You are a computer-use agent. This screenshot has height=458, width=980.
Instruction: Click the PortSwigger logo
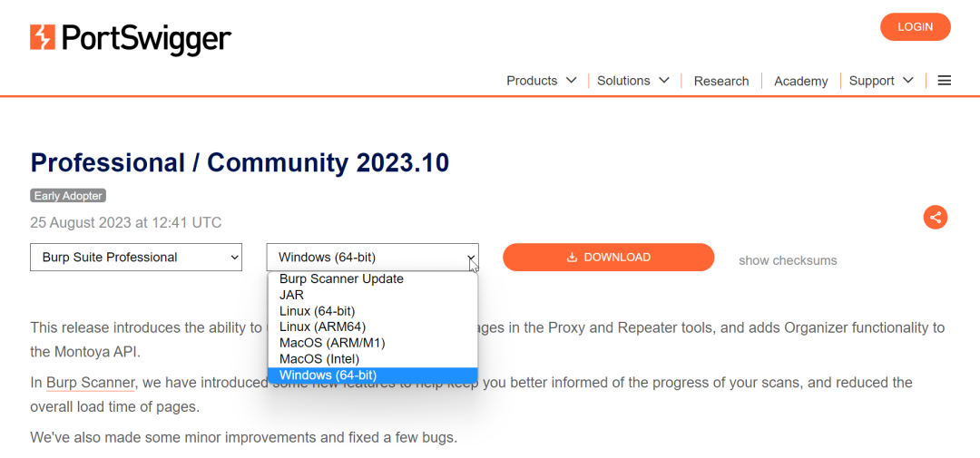(130, 38)
